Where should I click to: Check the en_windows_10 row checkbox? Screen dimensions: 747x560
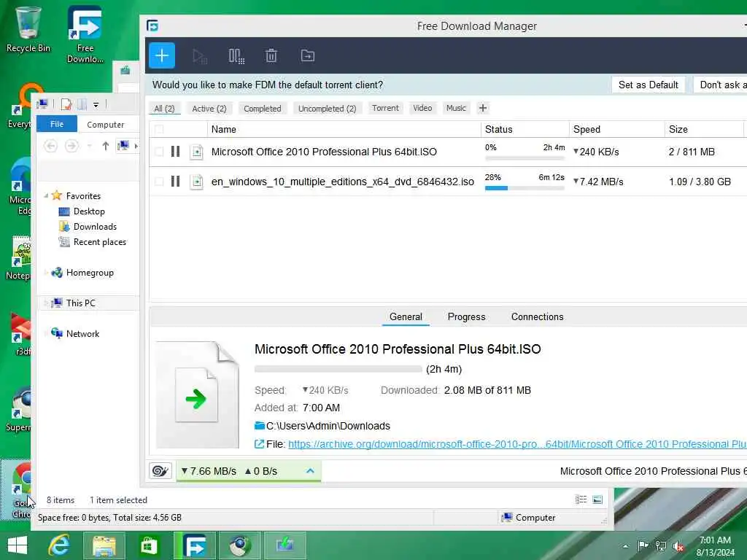coord(159,182)
